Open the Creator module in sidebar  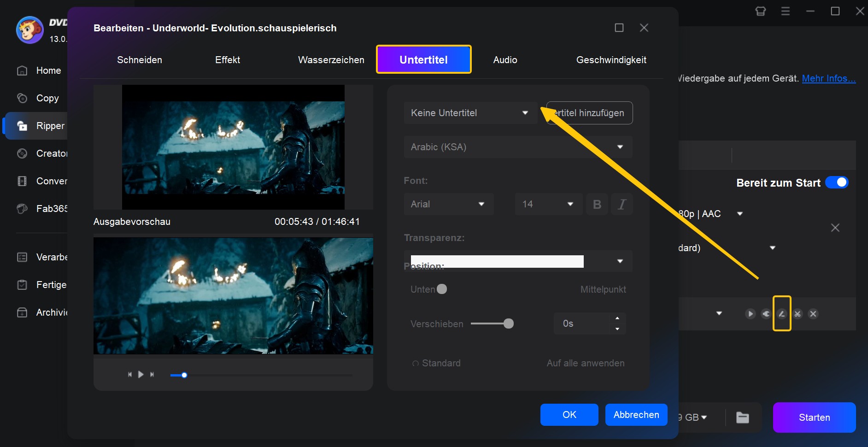tap(41, 153)
